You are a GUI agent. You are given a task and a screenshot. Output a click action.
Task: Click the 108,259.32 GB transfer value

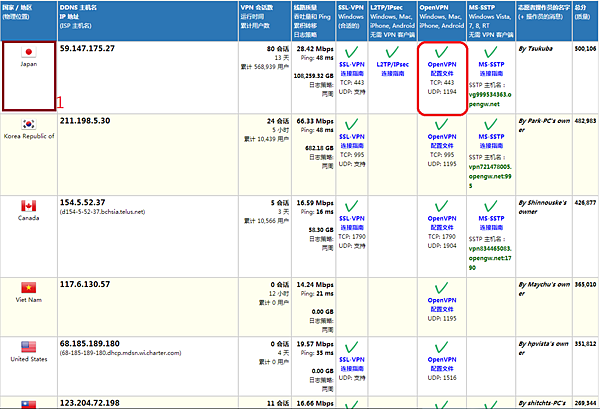[313, 76]
